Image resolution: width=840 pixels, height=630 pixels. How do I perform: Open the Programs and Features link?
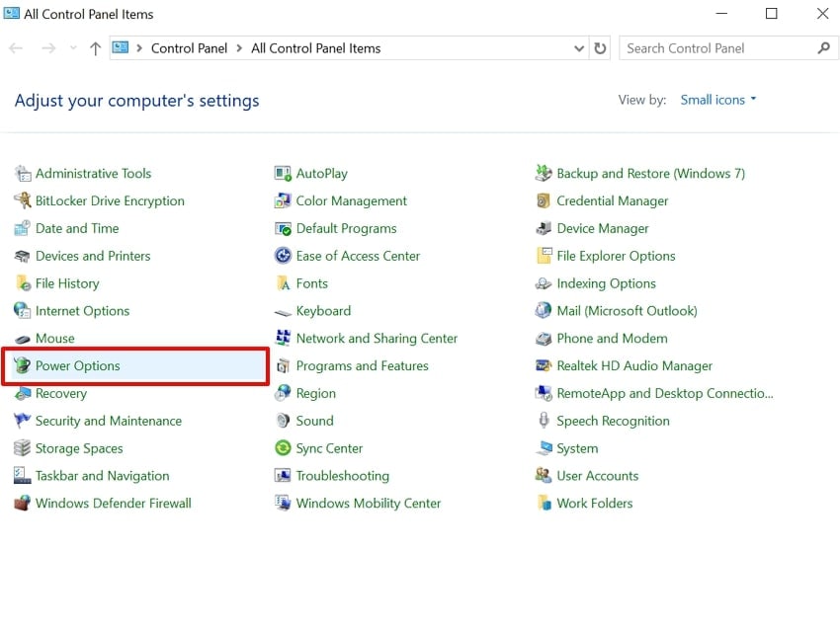(362, 366)
